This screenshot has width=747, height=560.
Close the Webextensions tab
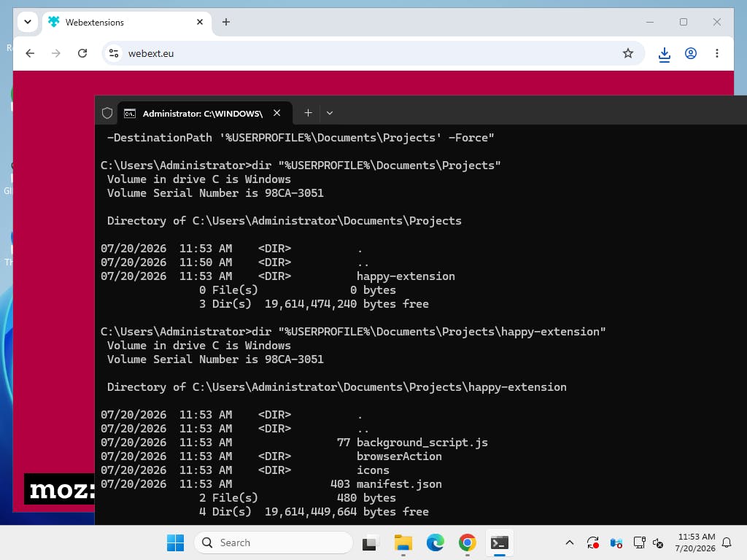pyautogui.click(x=200, y=22)
